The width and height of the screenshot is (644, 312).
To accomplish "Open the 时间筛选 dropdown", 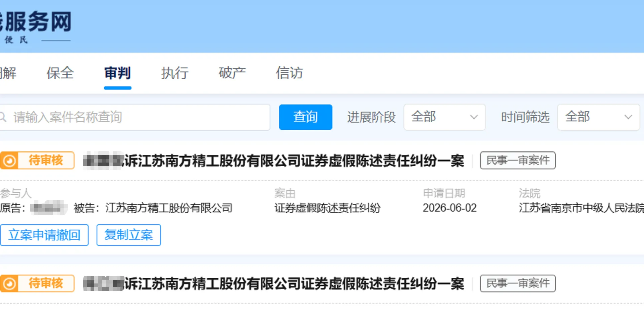I will pos(598,117).
